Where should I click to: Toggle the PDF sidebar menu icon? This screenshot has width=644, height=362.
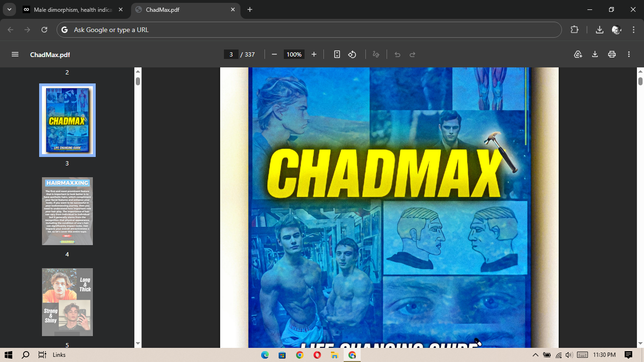(15, 54)
